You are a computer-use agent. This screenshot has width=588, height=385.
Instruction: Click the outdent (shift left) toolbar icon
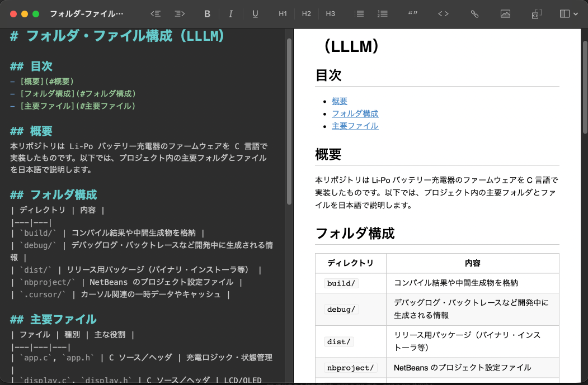(156, 14)
